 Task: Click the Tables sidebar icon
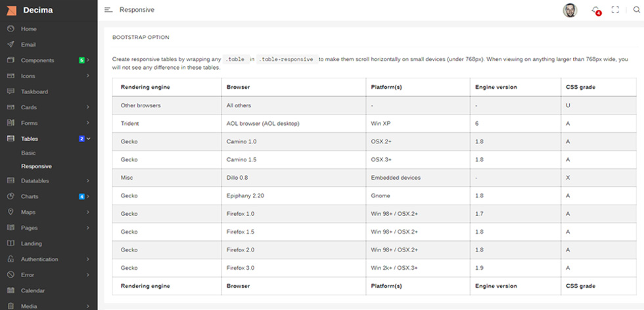11,139
